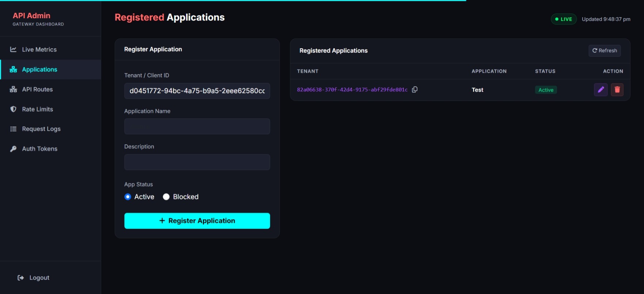Click the Request Logs list icon
Screen dimensions: 644x294
(13, 129)
